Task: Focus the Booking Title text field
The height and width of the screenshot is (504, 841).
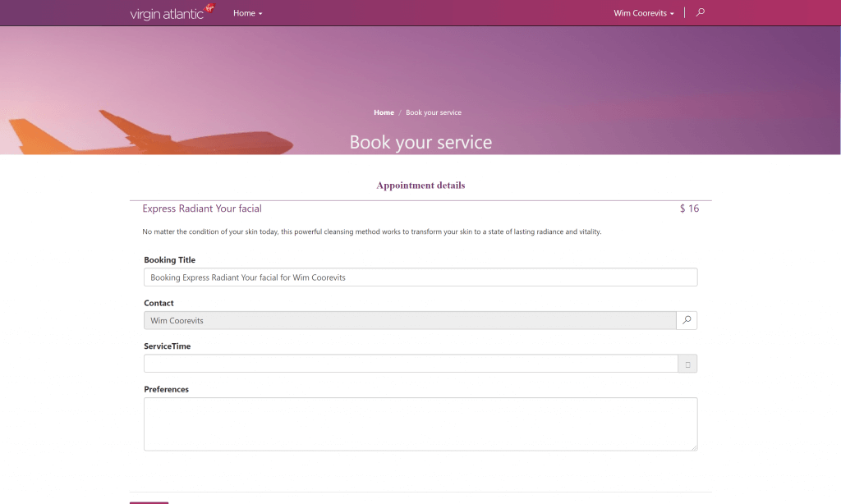Action: (420, 277)
